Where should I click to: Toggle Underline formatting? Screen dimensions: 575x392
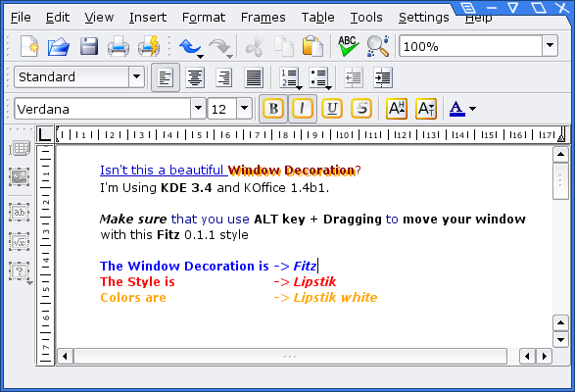(332, 109)
